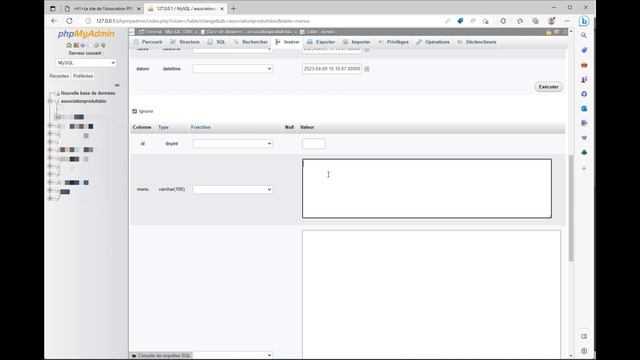Show the Préférées tables tab

[83, 76]
